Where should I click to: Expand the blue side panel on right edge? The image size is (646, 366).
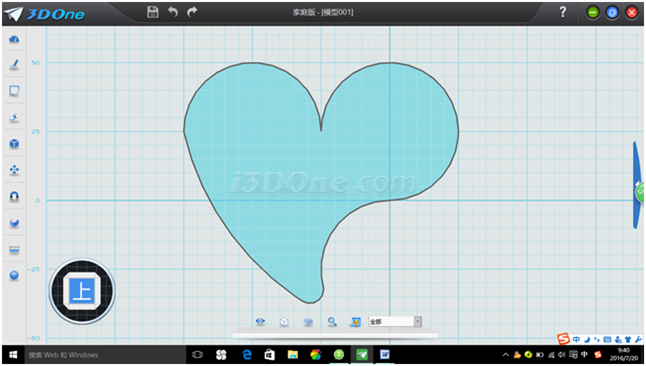coord(638,185)
